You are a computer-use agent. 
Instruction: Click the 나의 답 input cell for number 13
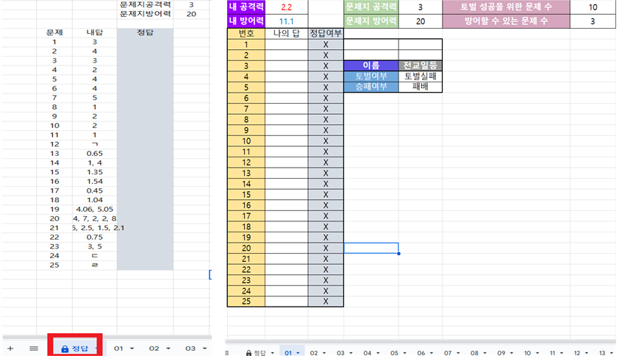286,173
